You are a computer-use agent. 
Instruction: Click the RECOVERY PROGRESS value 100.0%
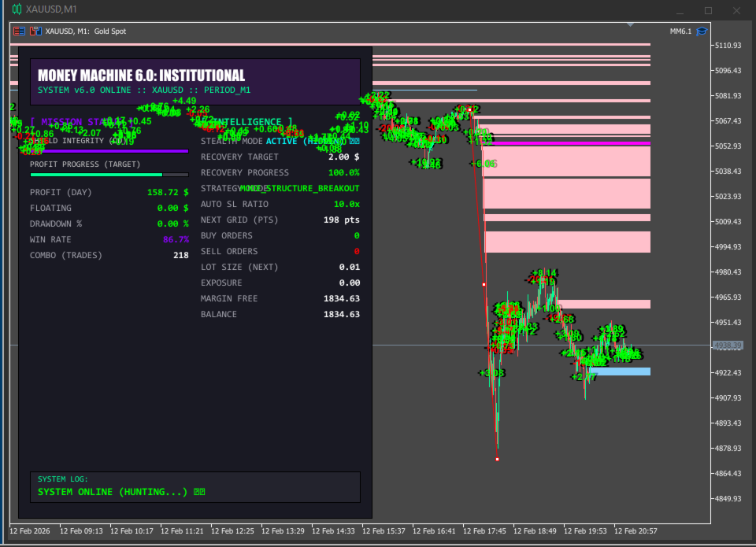[344, 172]
